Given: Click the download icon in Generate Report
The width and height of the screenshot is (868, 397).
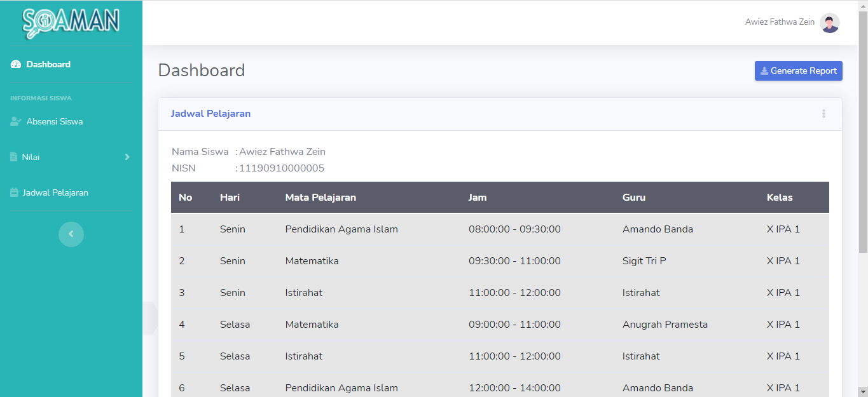Looking at the screenshot, I should tap(764, 71).
